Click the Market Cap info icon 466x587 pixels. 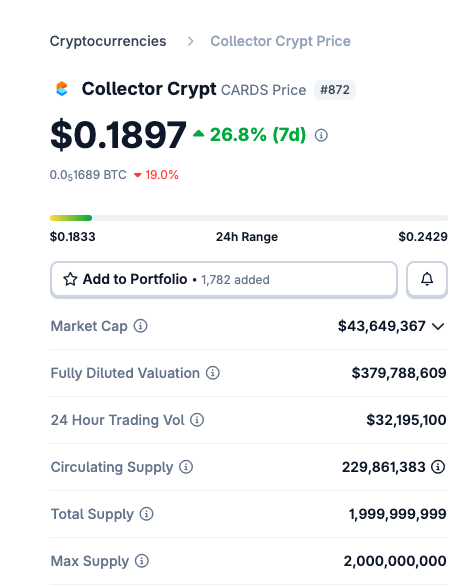(x=141, y=326)
